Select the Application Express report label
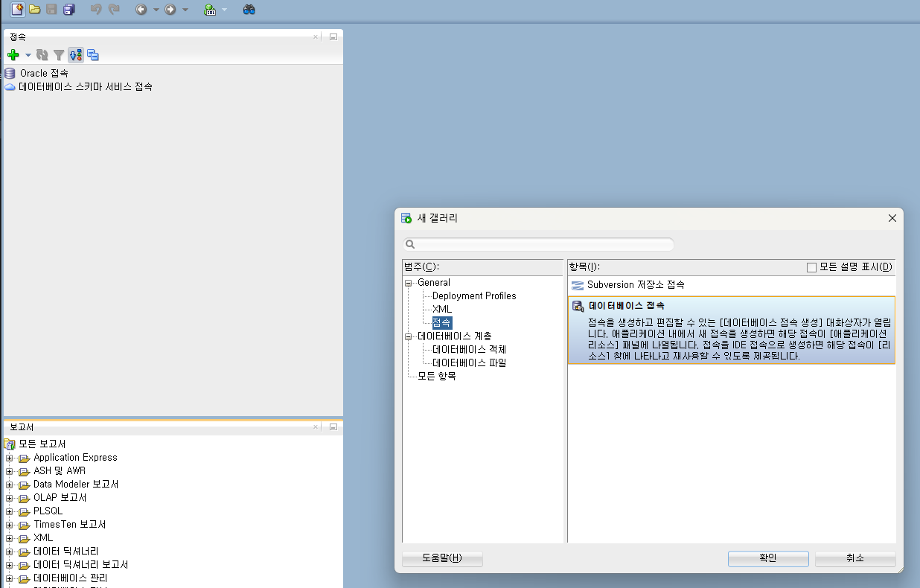The width and height of the screenshot is (920, 588). click(x=75, y=458)
